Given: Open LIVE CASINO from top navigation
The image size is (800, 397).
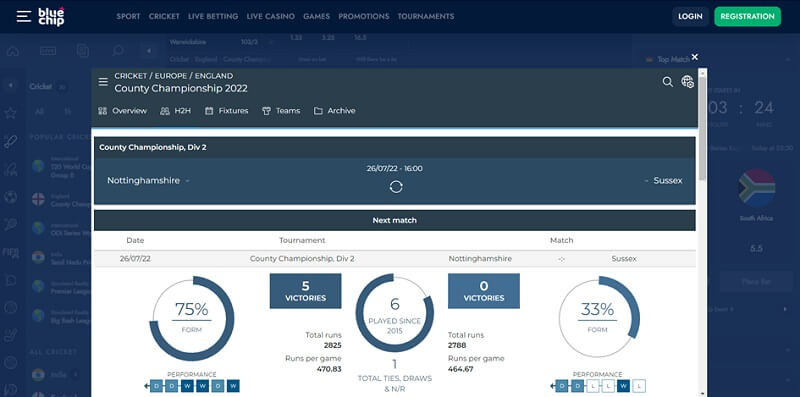Looking at the screenshot, I should pos(270,16).
